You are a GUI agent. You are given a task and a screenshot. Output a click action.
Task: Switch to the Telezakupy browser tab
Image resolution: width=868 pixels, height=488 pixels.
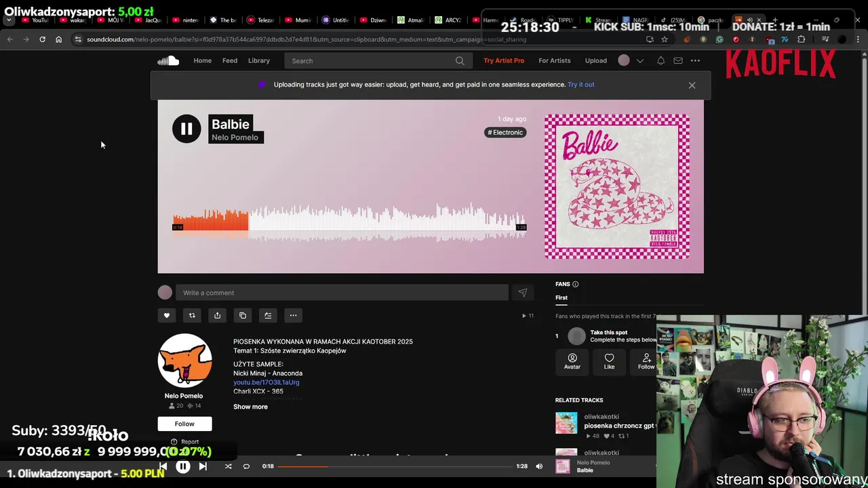click(x=260, y=20)
